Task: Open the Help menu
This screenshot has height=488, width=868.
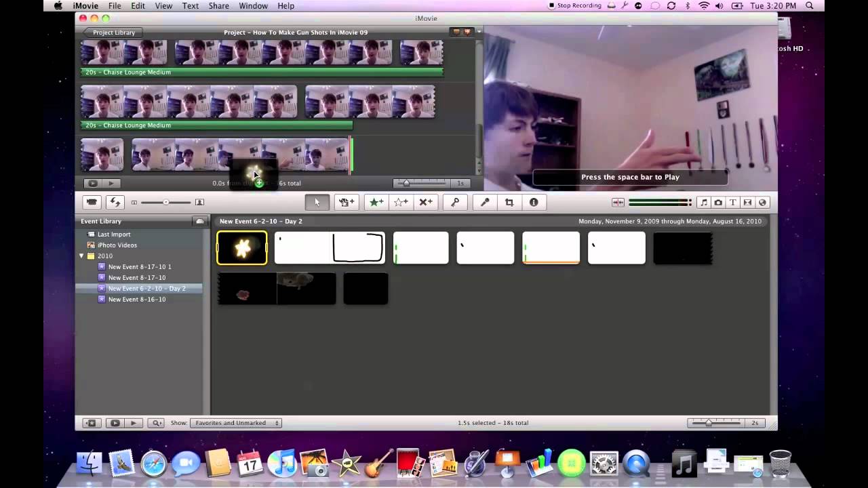Action: (285, 6)
